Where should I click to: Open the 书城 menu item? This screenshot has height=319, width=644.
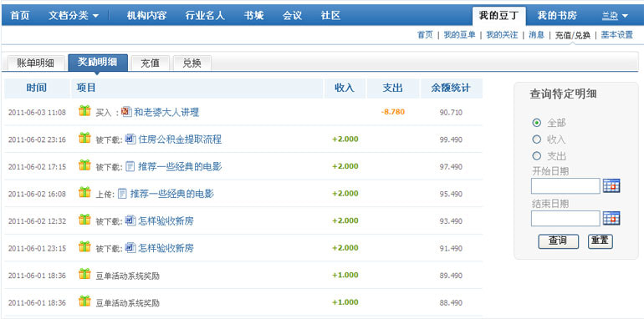point(253,16)
